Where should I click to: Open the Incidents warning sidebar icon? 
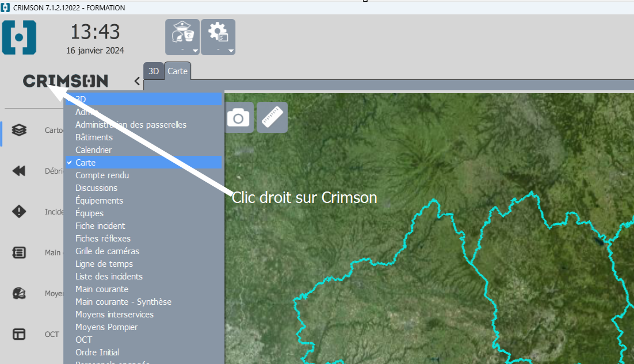tap(19, 212)
